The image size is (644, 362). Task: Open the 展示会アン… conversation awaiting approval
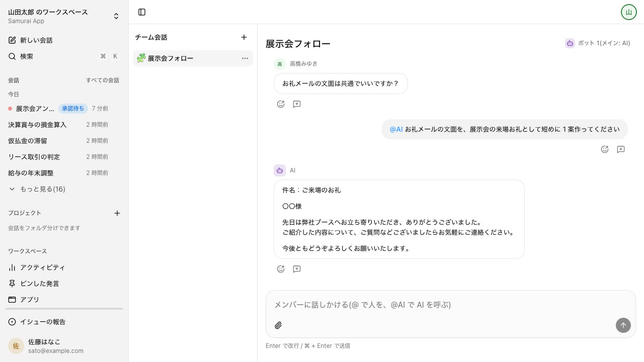[x=64, y=109]
